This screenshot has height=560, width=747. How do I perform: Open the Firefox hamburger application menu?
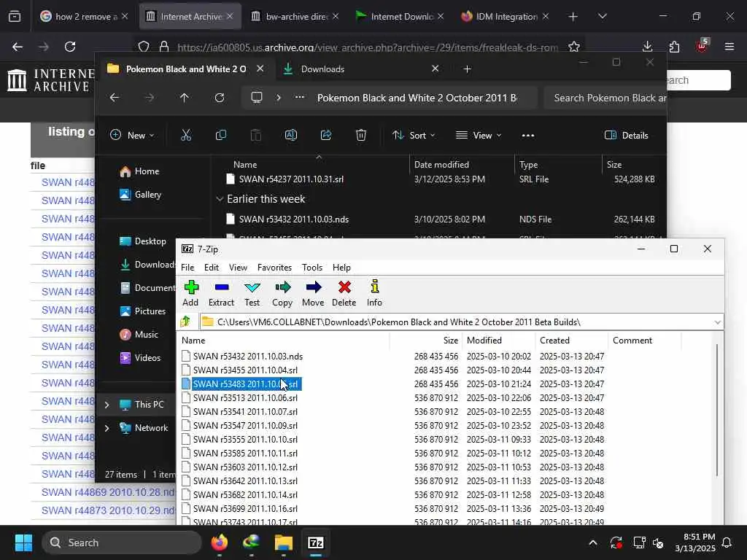click(729, 47)
